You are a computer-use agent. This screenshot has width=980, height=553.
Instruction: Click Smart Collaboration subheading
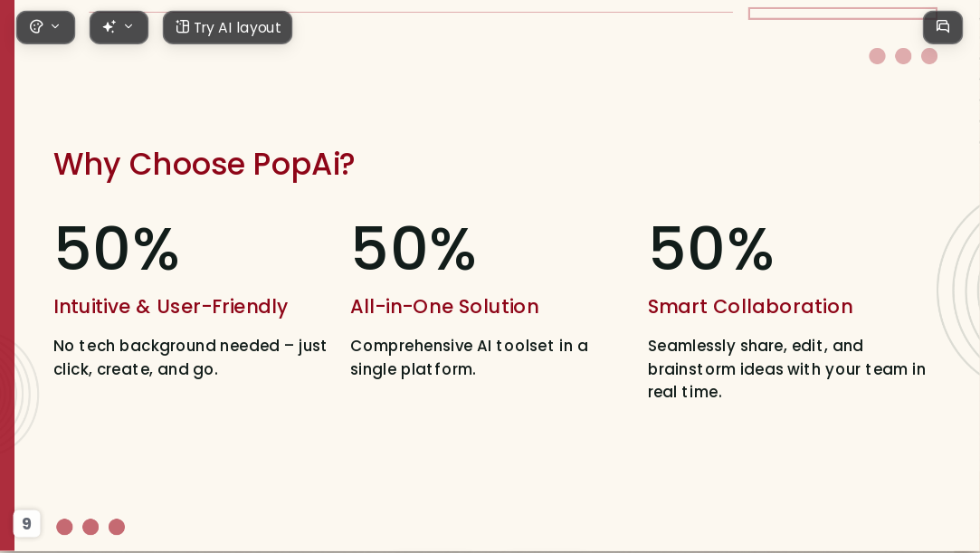click(x=750, y=307)
